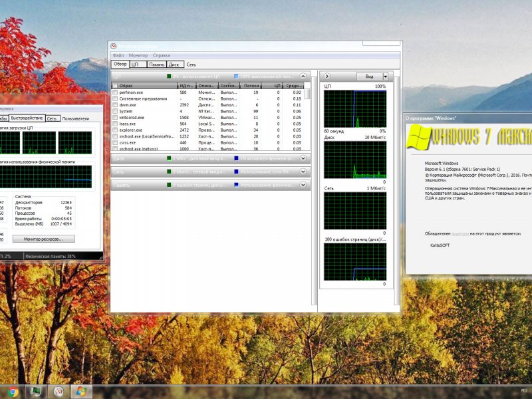
Task: Click the Сеть activity graph
Action: (x=355, y=211)
